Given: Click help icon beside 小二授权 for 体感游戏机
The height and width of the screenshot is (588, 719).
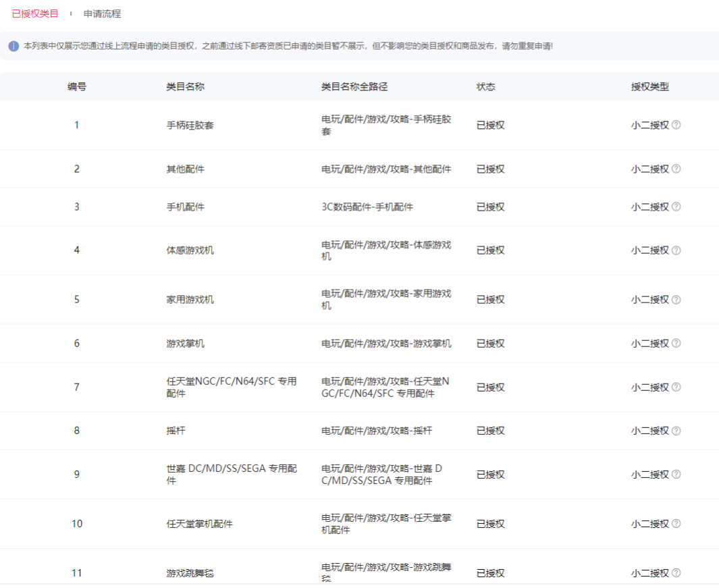Looking at the screenshot, I should click(x=676, y=250).
